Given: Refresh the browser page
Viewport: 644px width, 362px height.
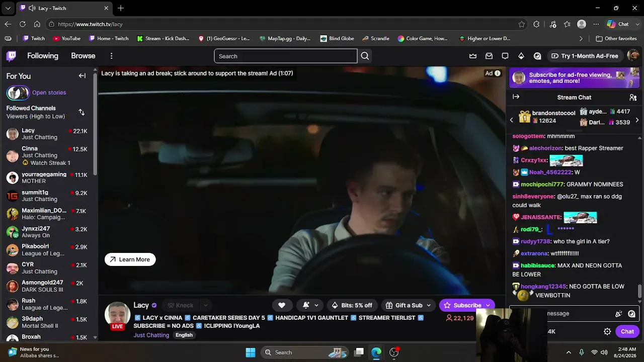Looking at the screenshot, I should pyautogui.click(x=23, y=24).
